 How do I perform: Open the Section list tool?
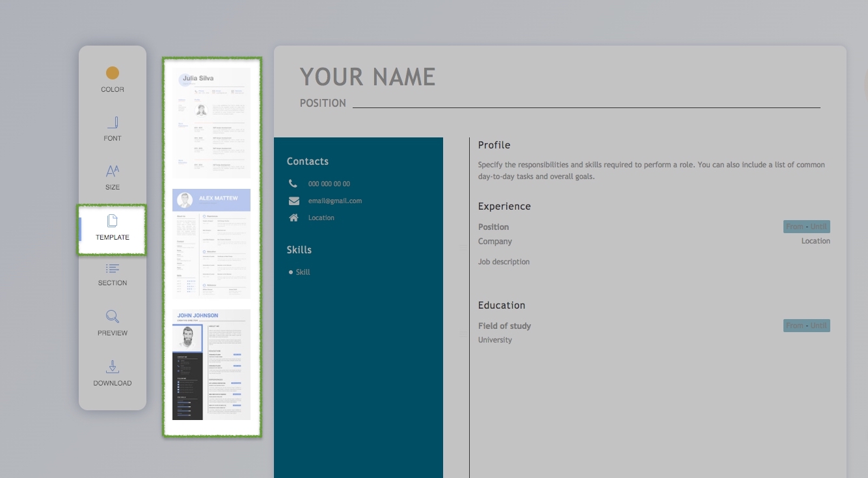(113, 274)
